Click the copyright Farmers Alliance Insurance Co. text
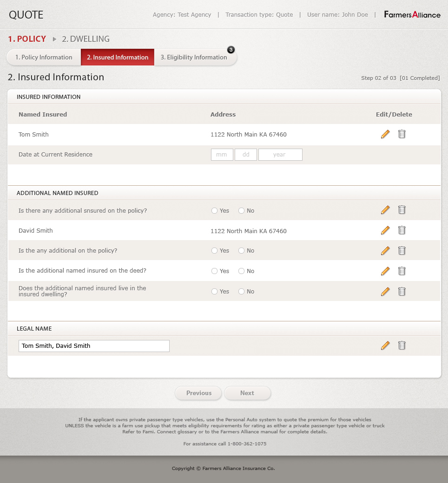Viewport: 448px width, 483px height. (x=223, y=469)
